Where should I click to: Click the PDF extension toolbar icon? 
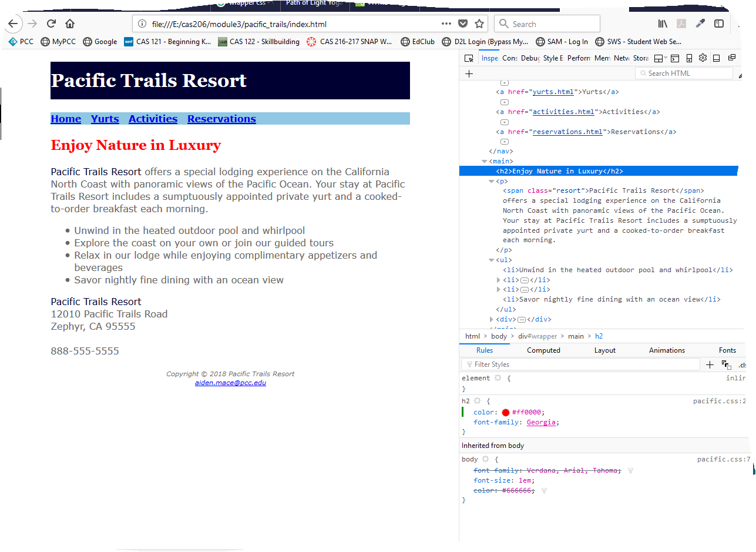681,24
